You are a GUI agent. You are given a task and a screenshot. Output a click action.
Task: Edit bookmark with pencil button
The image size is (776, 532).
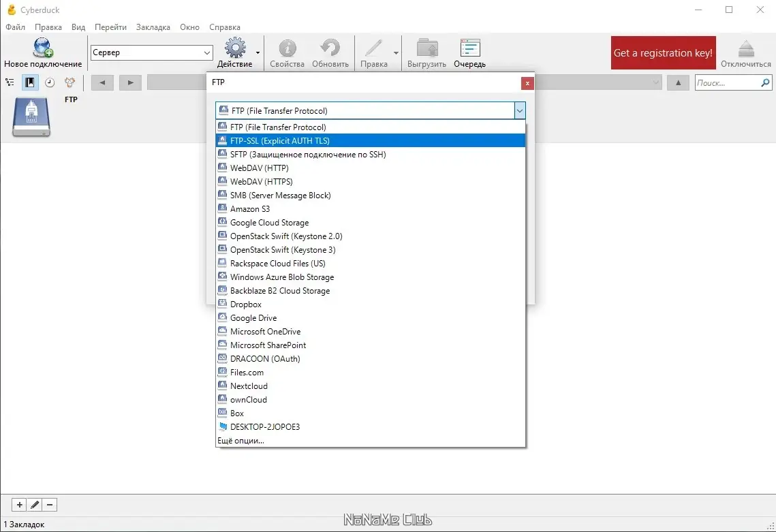pyautogui.click(x=35, y=505)
